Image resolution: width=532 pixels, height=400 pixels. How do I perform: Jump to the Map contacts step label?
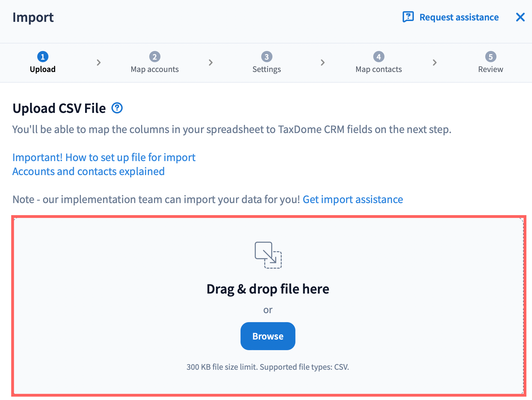point(379,69)
